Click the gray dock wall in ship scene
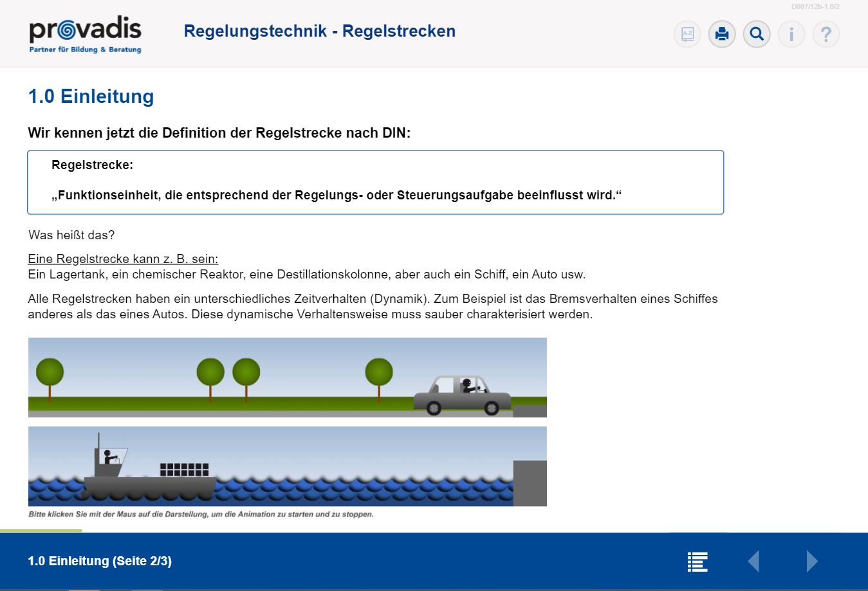Screen dimensions: 868x591 coord(530,483)
